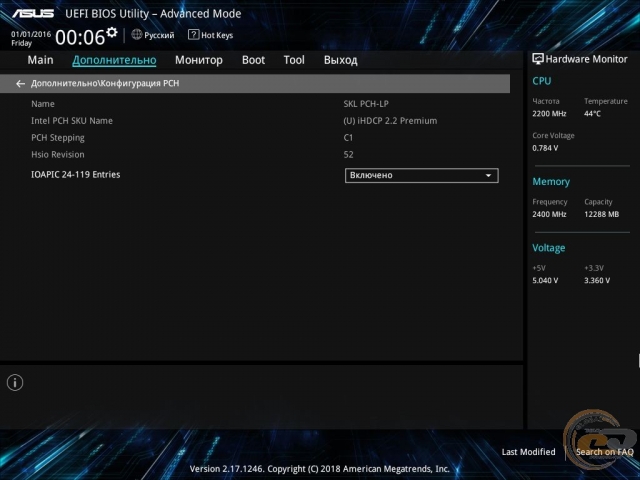The image size is (640, 480).
Task: Click the CPU heading in Hardware Monitor
Action: pos(542,81)
